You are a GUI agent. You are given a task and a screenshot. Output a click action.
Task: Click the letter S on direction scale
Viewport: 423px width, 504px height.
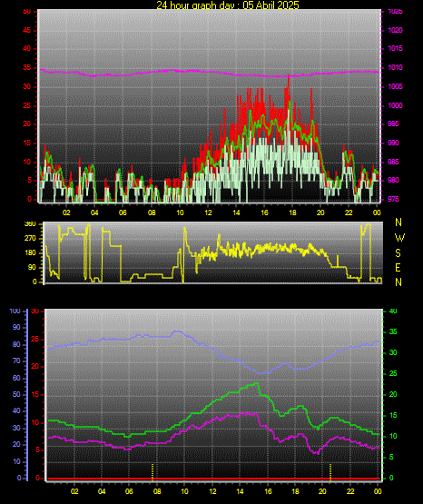click(398, 253)
